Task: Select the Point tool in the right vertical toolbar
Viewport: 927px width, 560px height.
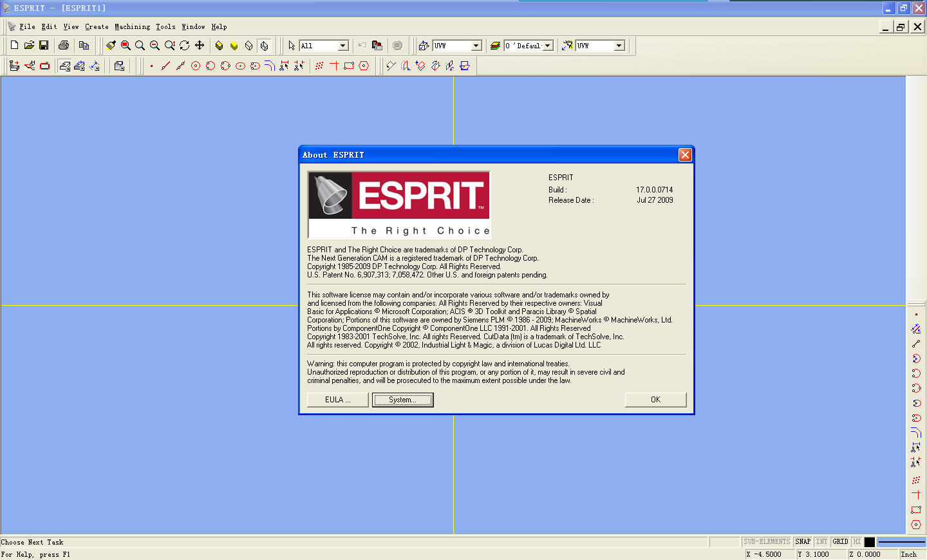Action: tap(916, 314)
